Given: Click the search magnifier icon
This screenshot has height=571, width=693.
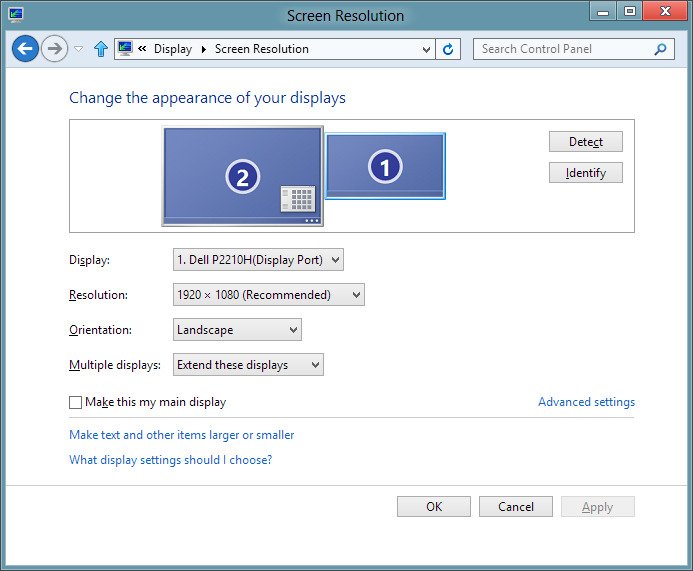Looking at the screenshot, I should pos(660,49).
